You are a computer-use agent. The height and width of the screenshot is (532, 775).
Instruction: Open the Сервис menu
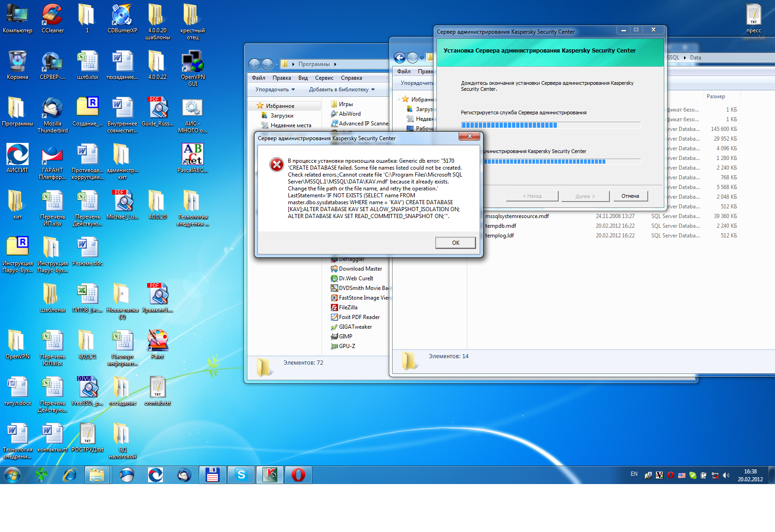(324, 78)
